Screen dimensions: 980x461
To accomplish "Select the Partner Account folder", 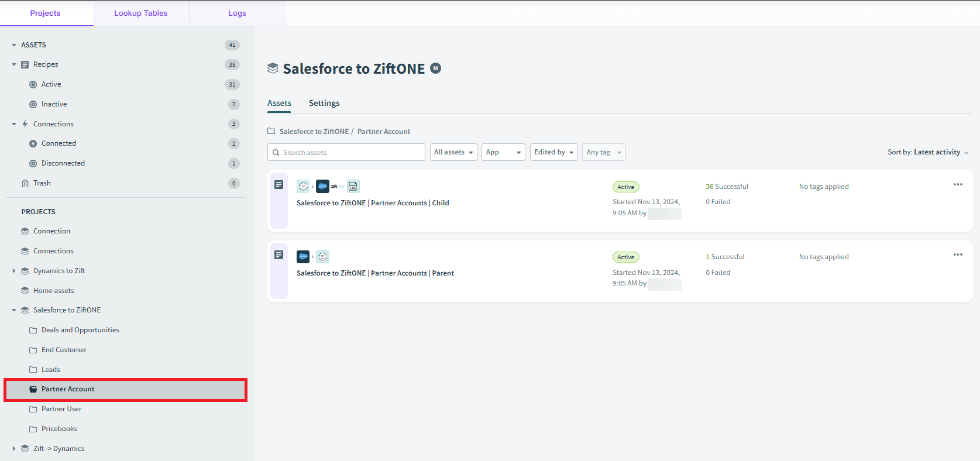I will 126,389.
